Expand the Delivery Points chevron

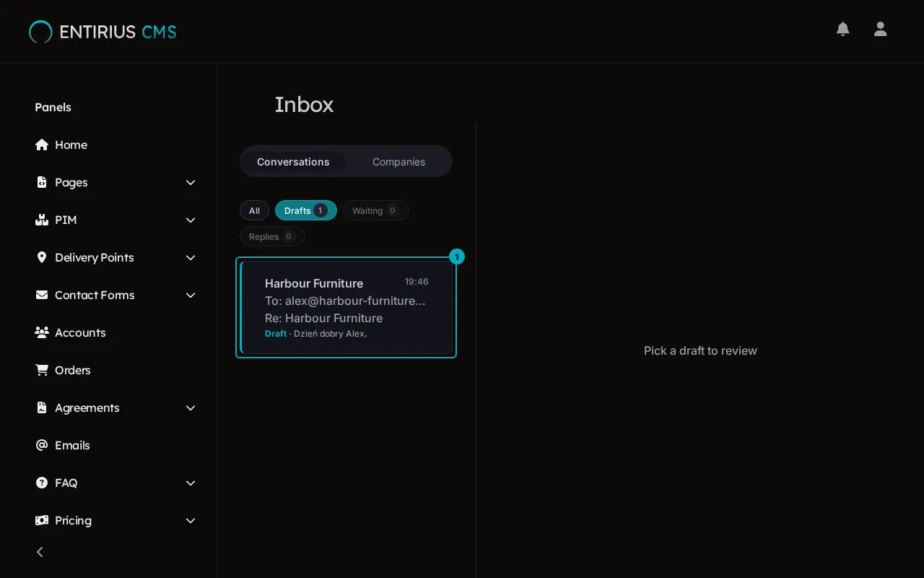[x=191, y=257]
